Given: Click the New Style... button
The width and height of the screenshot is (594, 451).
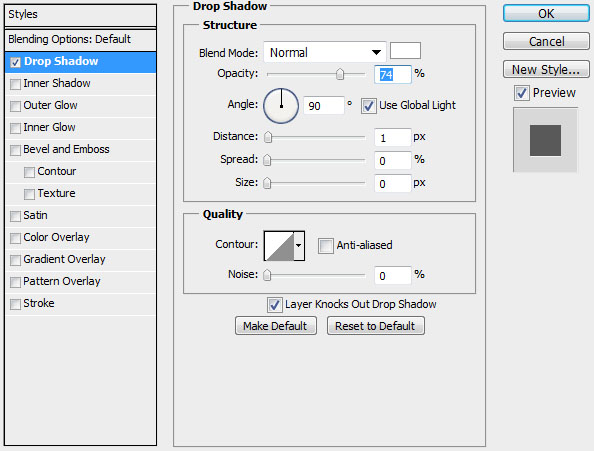Looking at the screenshot, I should pos(546,70).
